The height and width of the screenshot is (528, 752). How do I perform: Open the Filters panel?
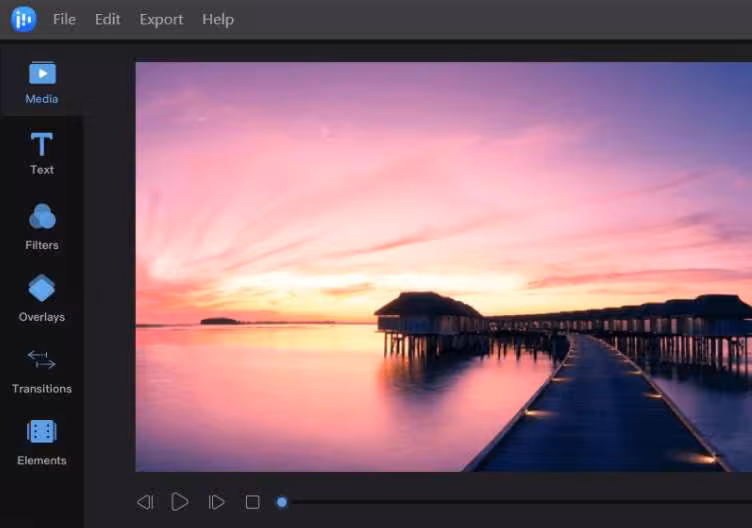click(x=42, y=227)
